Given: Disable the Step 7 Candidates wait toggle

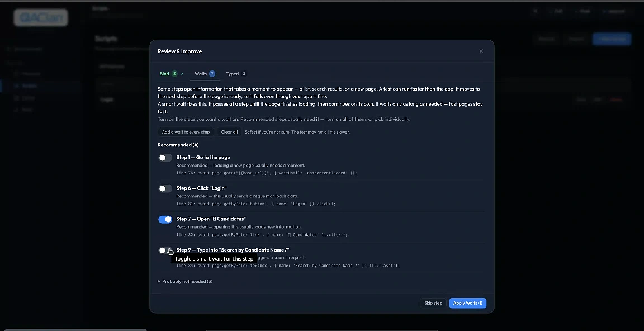Looking at the screenshot, I should 165,220.
